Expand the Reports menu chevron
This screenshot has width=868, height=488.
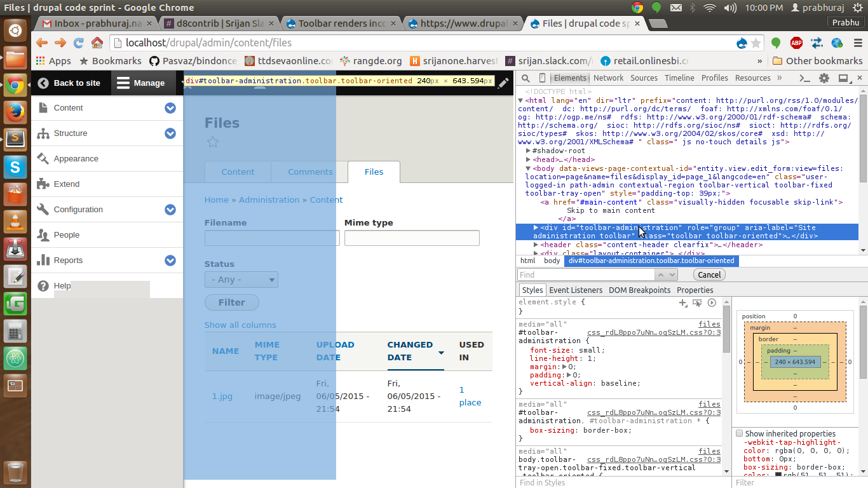pyautogui.click(x=170, y=261)
